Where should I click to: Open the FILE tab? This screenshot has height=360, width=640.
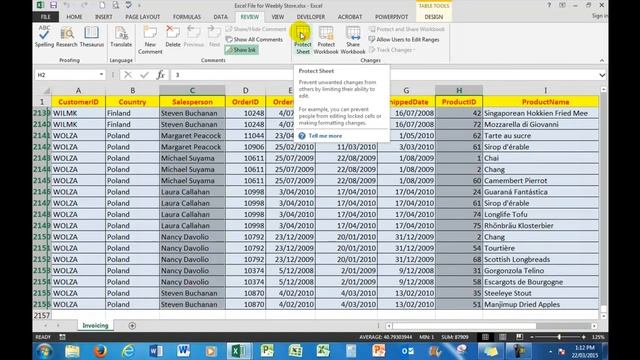[x=46, y=17]
